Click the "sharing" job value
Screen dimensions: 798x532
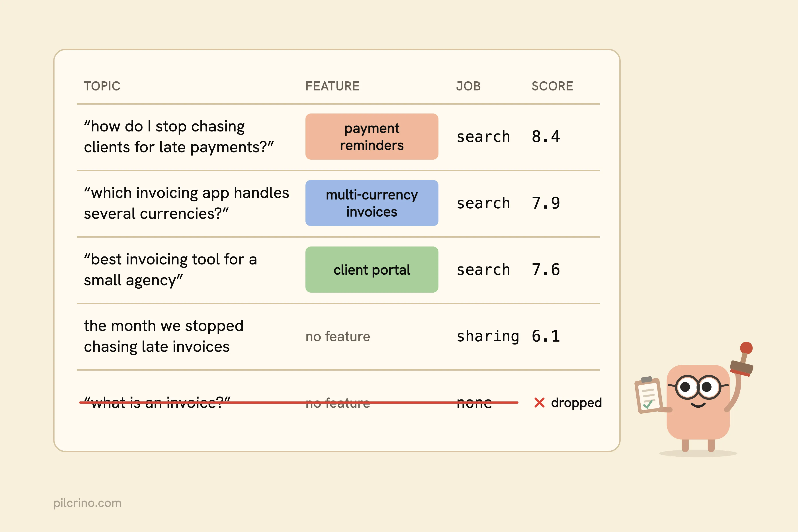click(487, 336)
